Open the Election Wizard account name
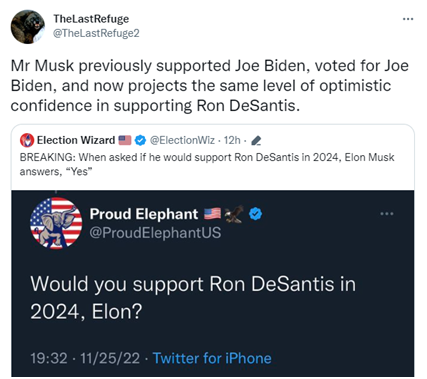This screenshot has height=379, width=427. coord(76,140)
